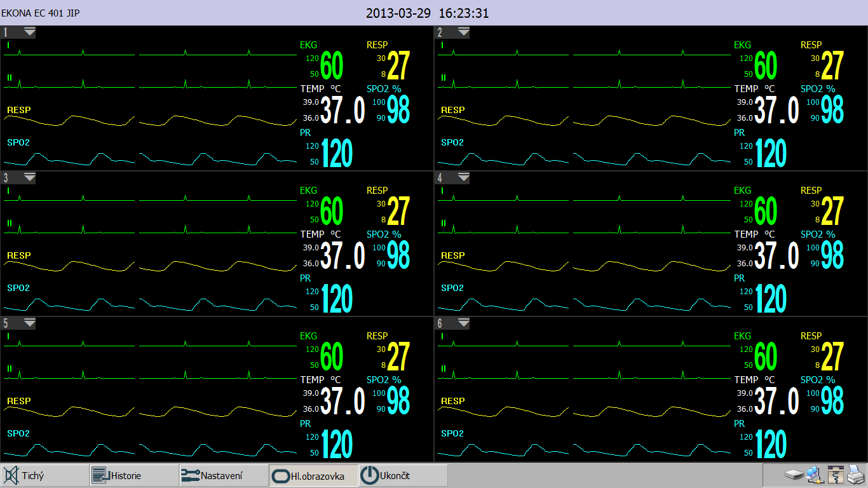The width and height of the screenshot is (868, 488).
Task: Click the temperature 37.0 in bed 6
Action: pyautogui.click(x=777, y=400)
